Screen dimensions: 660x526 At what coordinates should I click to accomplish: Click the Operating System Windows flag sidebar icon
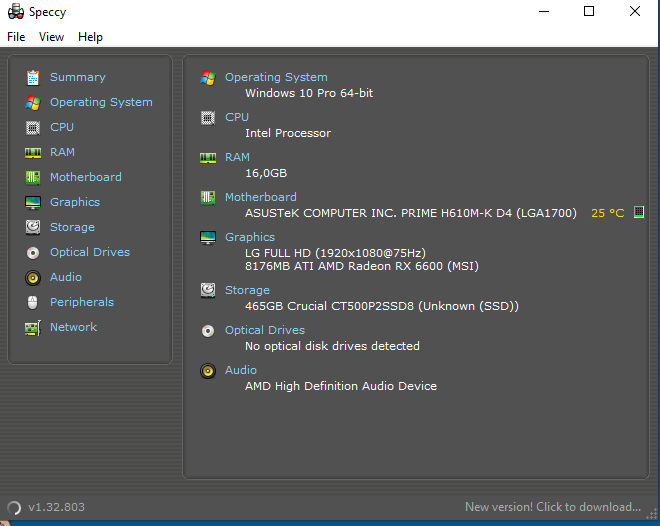33,103
